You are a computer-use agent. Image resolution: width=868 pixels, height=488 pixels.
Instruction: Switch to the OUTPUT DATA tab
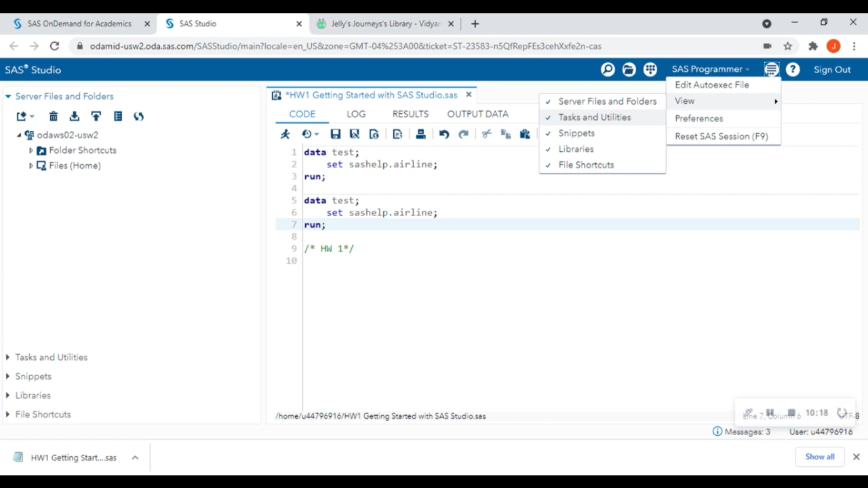pos(477,114)
